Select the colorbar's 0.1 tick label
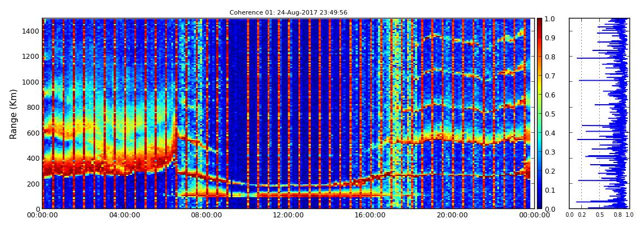 click(x=551, y=190)
